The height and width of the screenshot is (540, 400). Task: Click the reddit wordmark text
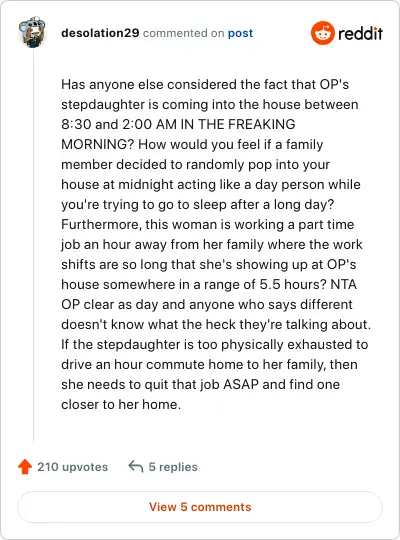pyautogui.click(x=360, y=33)
